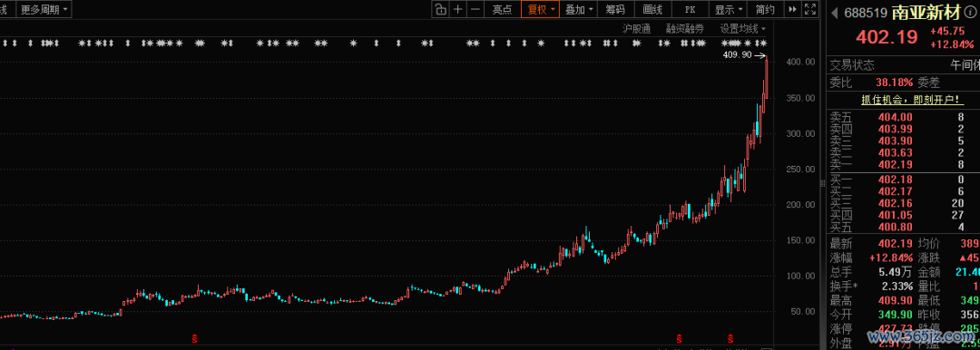The height and width of the screenshot is (350, 980).
Task: Select the 卖一 ask price 402.19
Action: click(895, 164)
